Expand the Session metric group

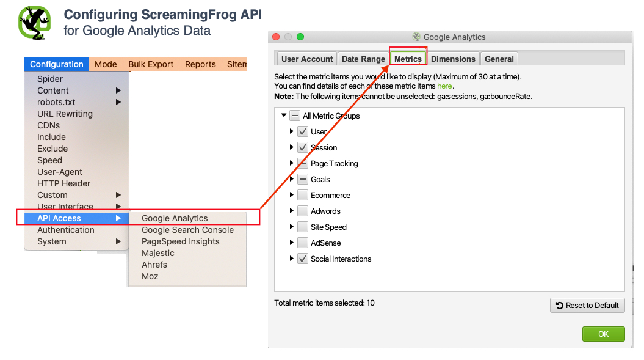pyautogui.click(x=292, y=147)
